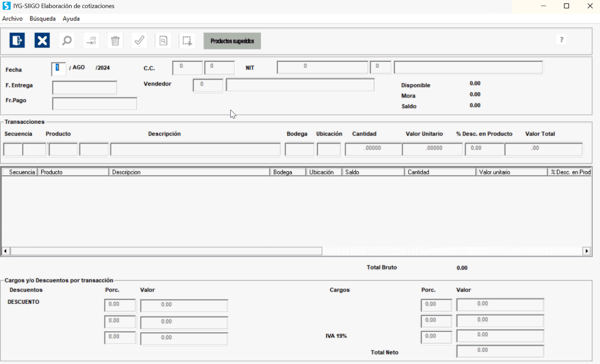
Task: Click the decimal arrow toolbar icon
Action: (x=91, y=40)
